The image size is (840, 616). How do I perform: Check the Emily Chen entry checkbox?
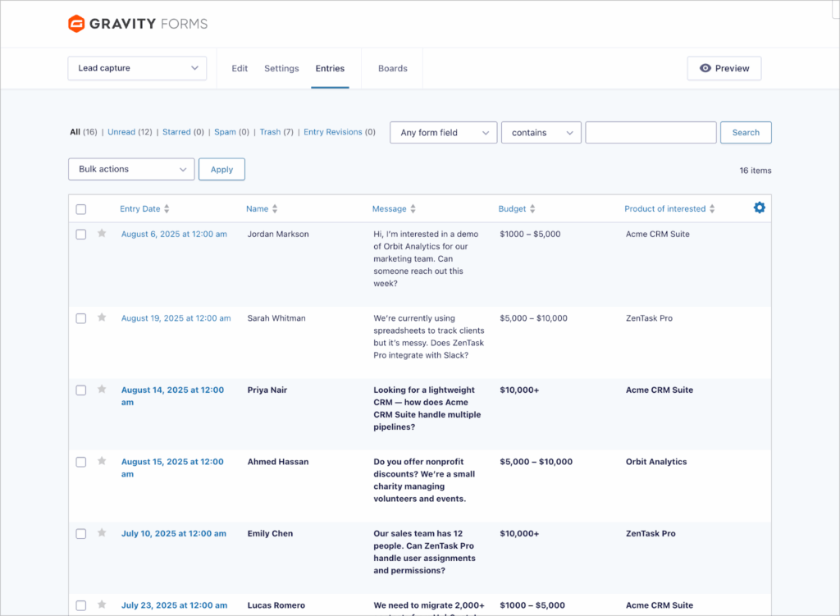80,533
